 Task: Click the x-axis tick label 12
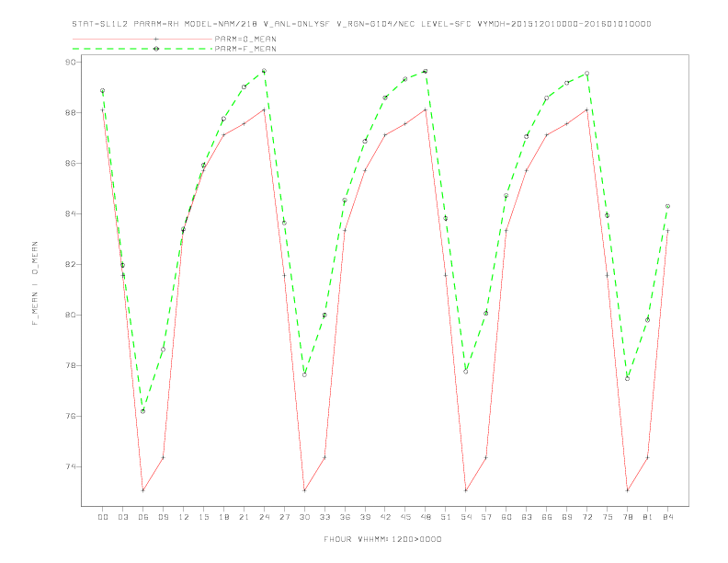(184, 517)
